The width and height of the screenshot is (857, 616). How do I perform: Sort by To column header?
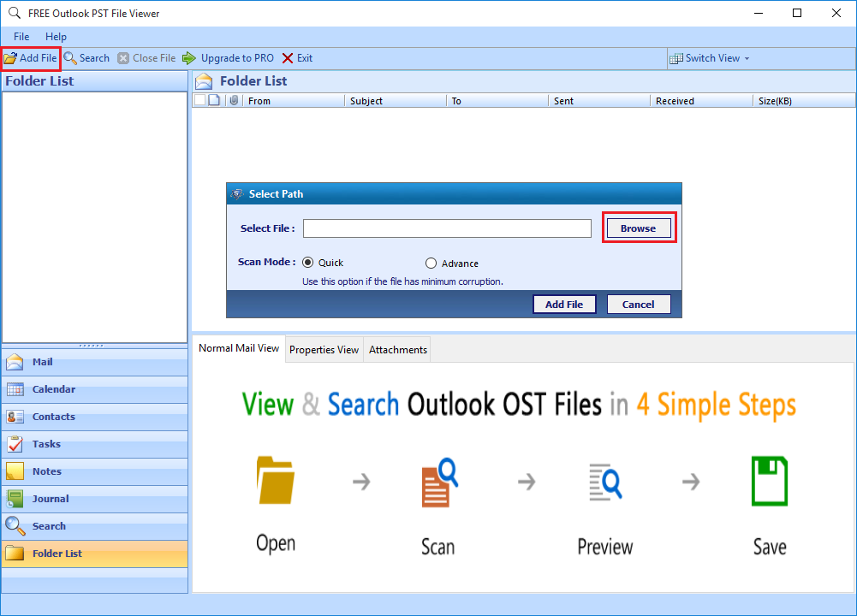497,101
